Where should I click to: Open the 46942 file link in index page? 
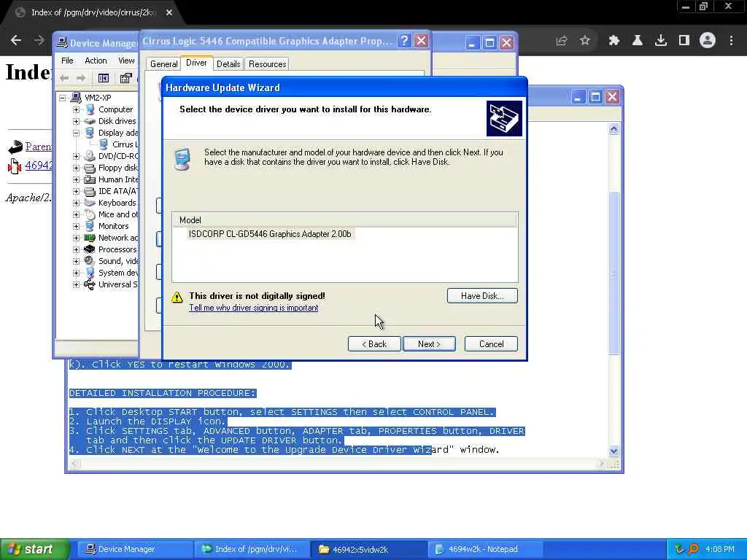point(39,166)
